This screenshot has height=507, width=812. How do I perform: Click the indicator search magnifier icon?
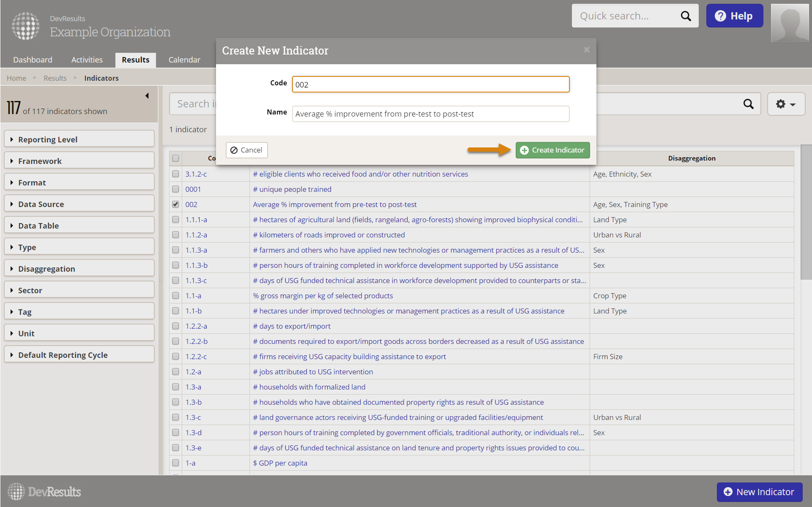pos(748,104)
